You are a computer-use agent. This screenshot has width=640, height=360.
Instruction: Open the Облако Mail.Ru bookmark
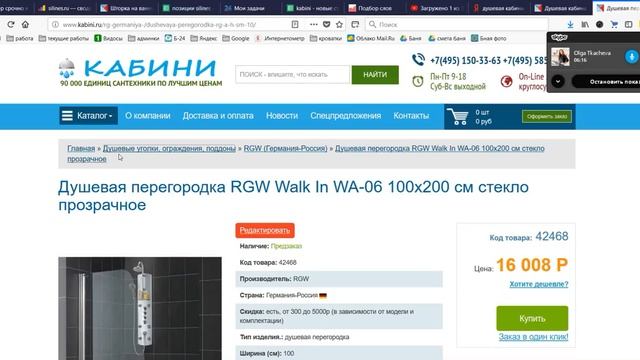tap(371, 38)
